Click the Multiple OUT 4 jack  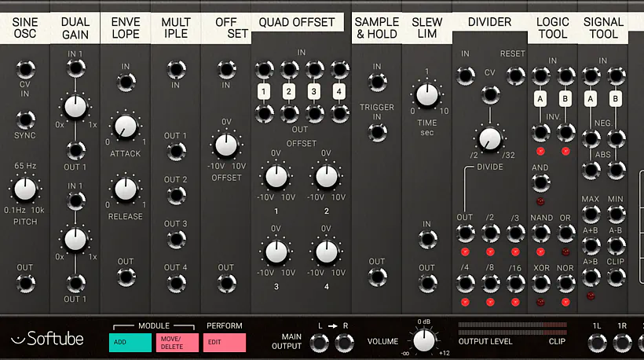point(176,283)
